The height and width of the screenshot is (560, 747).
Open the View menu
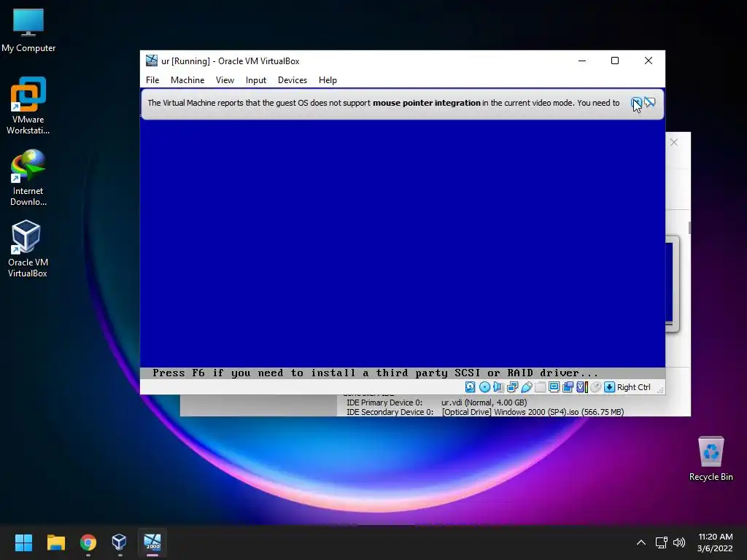225,80
